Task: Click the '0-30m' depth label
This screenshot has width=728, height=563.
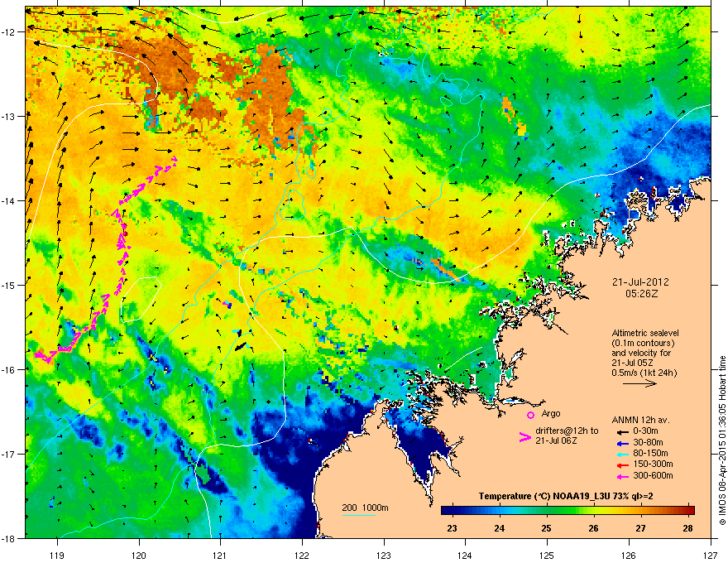Action: click(x=645, y=431)
